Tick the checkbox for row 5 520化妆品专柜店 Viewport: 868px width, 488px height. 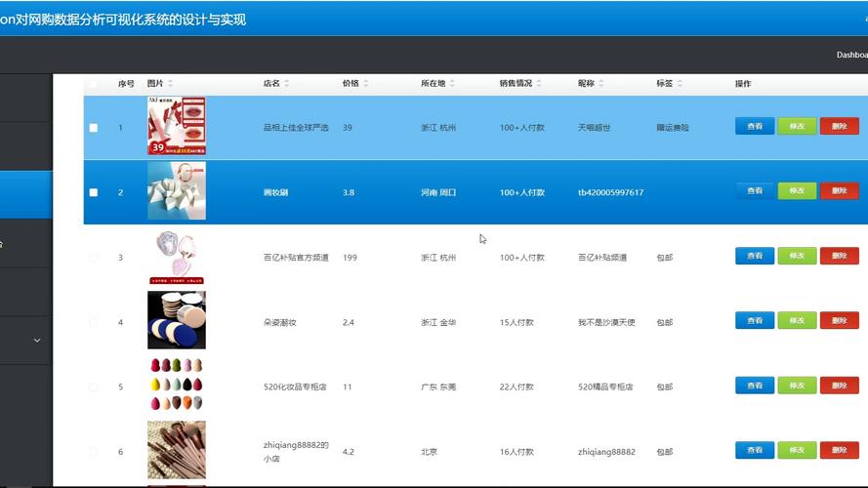pos(94,386)
